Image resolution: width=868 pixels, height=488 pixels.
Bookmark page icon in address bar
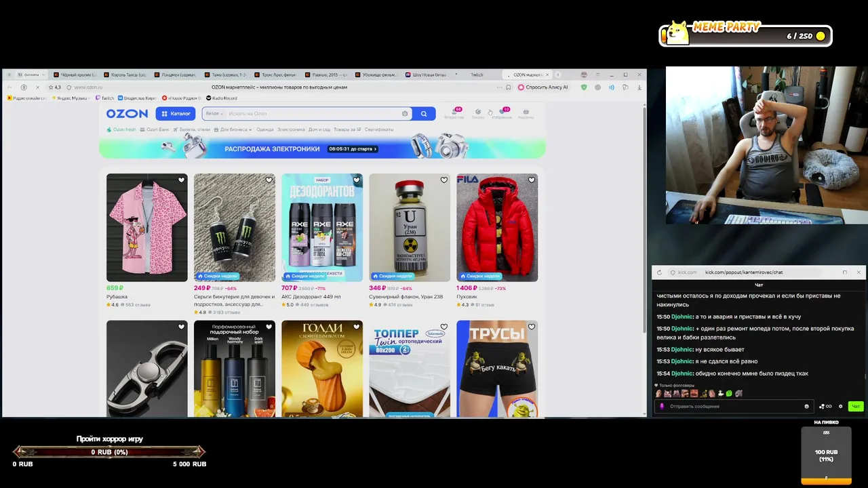click(508, 87)
